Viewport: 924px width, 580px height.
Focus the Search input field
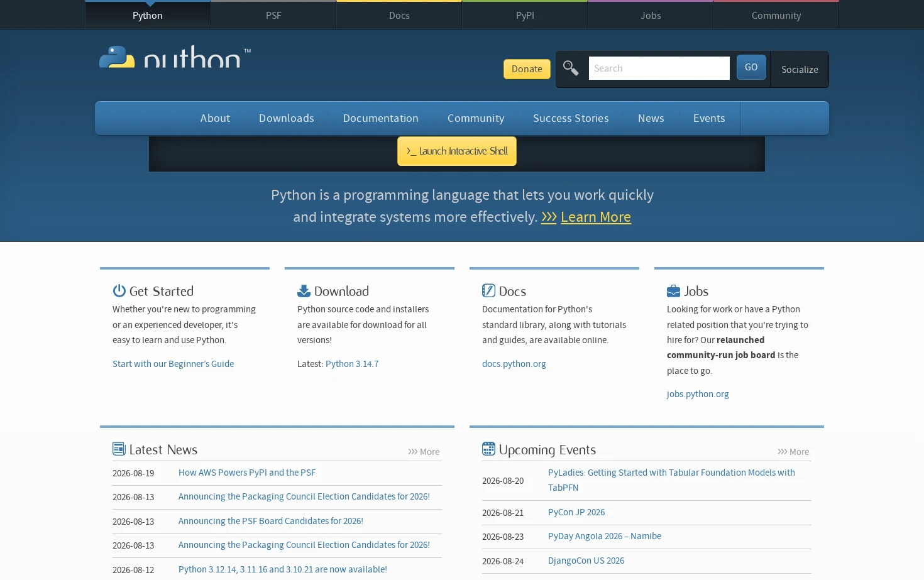pos(659,68)
